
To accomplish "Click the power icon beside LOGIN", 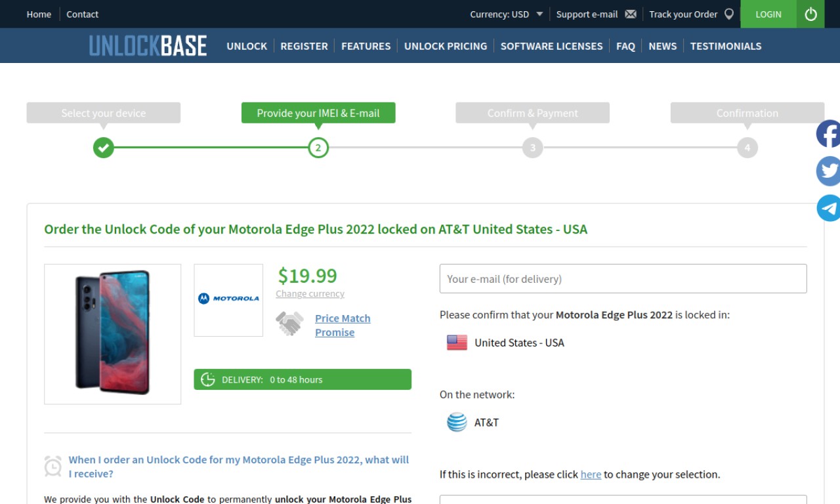I will pos(810,14).
